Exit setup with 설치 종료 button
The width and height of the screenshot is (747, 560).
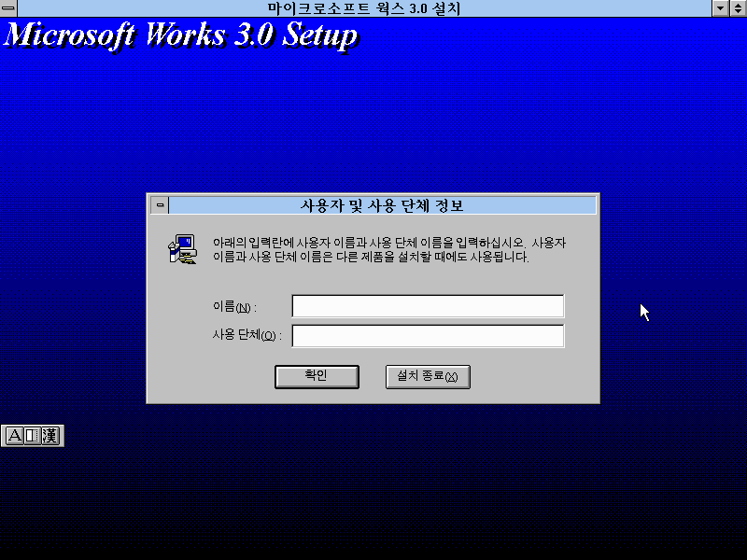428,377
